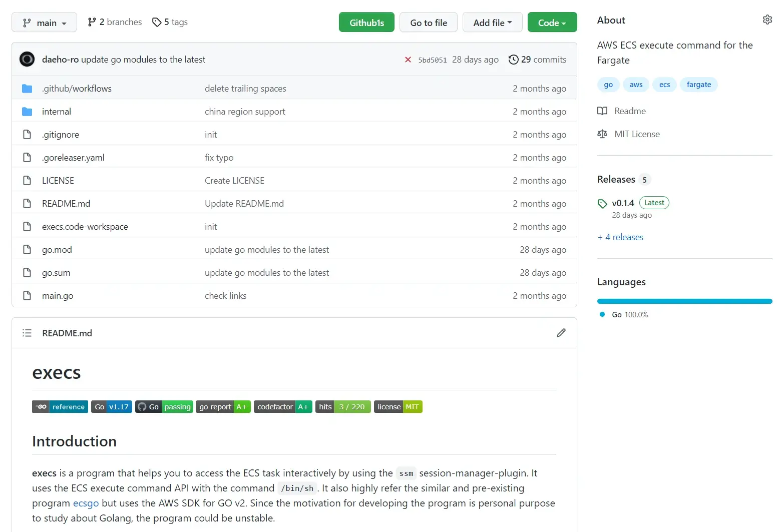Click the About settings gear icon
The width and height of the screenshot is (783, 532).
point(767,20)
